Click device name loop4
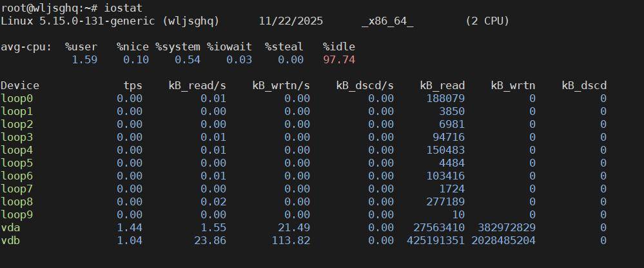644x268 pixels. 17,150
